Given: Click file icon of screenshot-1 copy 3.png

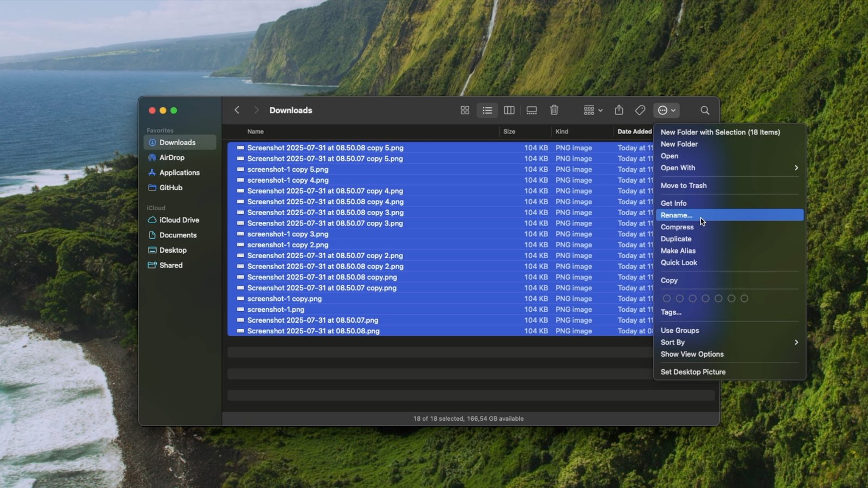Looking at the screenshot, I should point(240,234).
